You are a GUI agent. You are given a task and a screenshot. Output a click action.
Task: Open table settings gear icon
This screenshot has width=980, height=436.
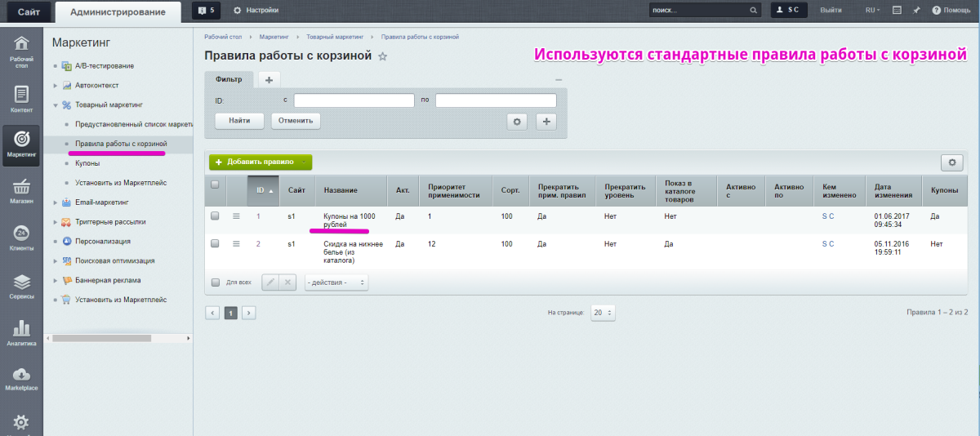(x=951, y=162)
